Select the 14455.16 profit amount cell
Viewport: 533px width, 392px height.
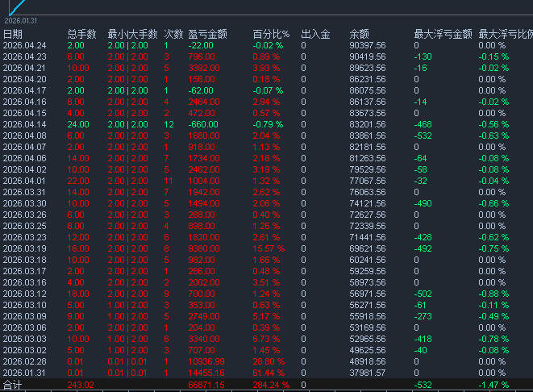(x=206, y=373)
